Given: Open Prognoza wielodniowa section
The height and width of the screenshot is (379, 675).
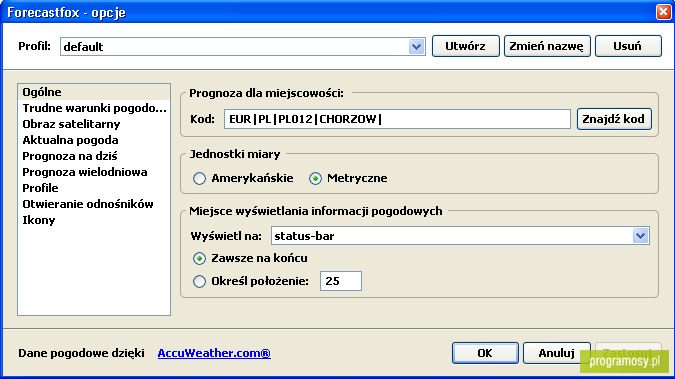Looking at the screenshot, I should [94, 172].
